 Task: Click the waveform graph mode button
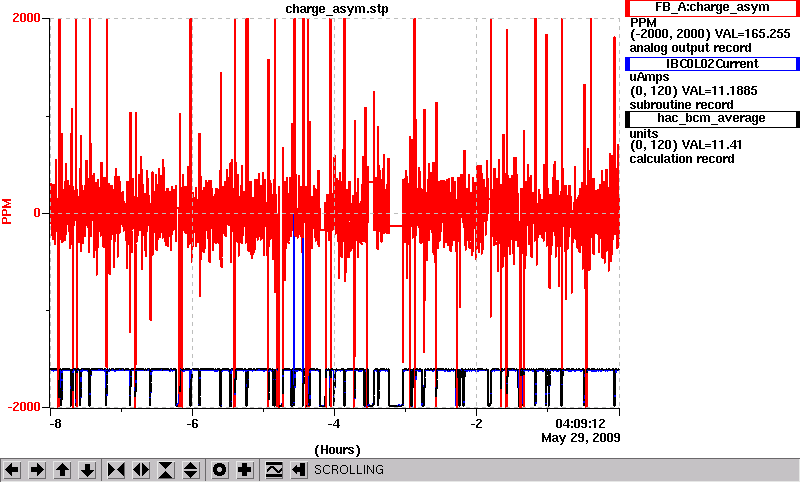(x=274, y=470)
